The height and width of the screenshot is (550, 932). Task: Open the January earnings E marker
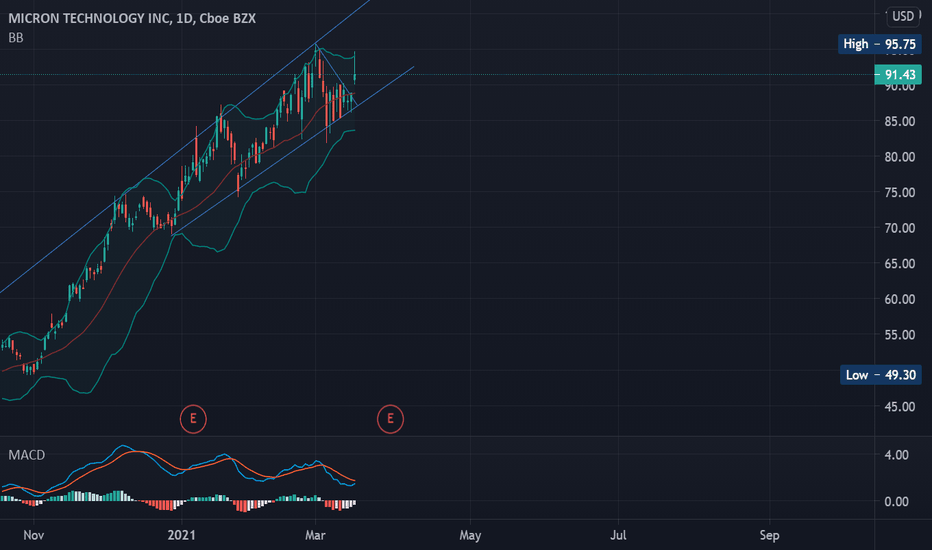pos(193,419)
